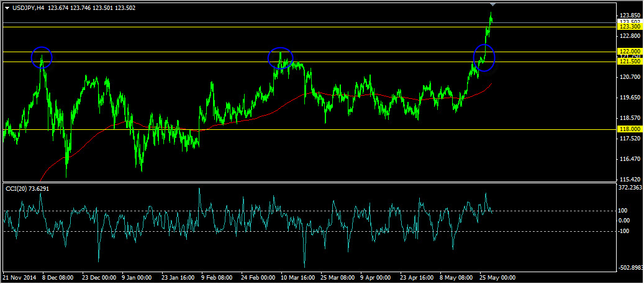
Task: Click the 118.000 yellow price label
Action: point(629,129)
